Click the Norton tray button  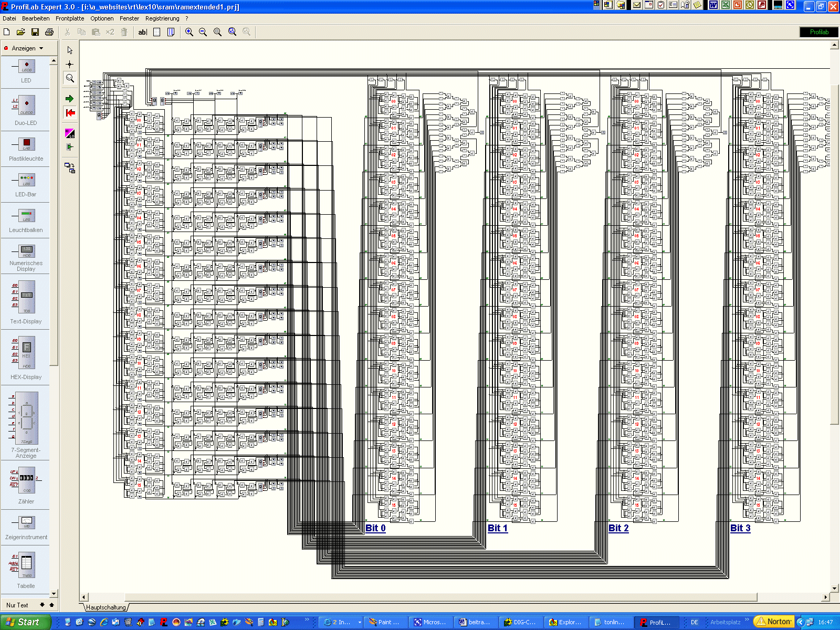(774, 622)
